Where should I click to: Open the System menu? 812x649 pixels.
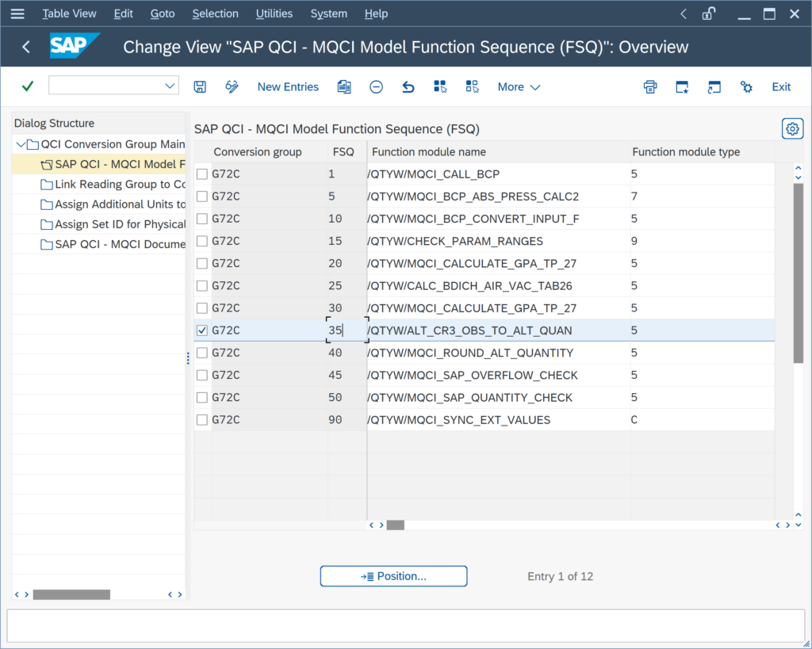329,14
